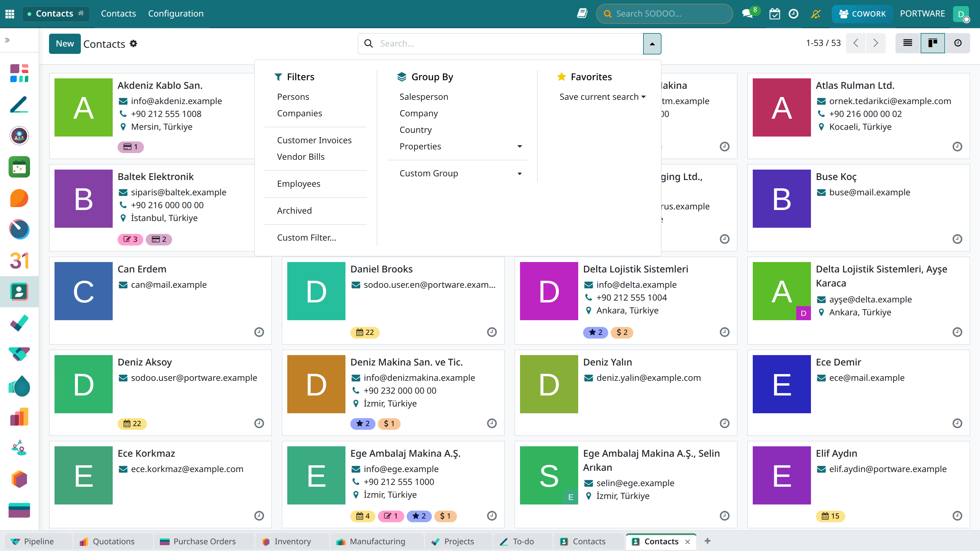The image size is (980, 551).
Task: Open the Calendar 31 app in sidebar
Action: pos(19,261)
